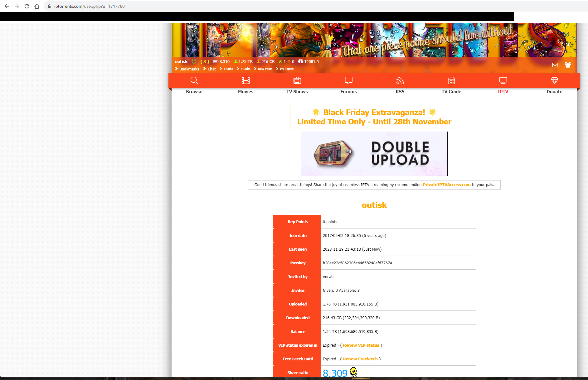Open the PrivateIPTVAccess.com link

click(x=447, y=185)
